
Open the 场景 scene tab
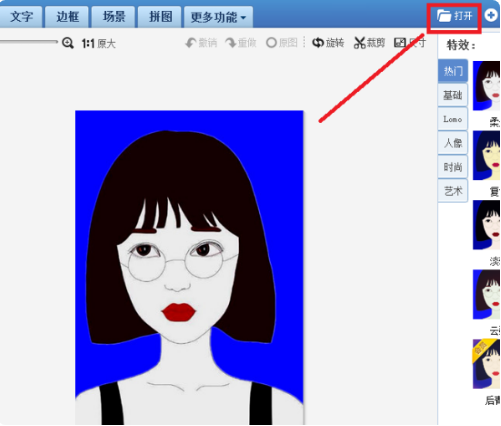tap(114, 17)
